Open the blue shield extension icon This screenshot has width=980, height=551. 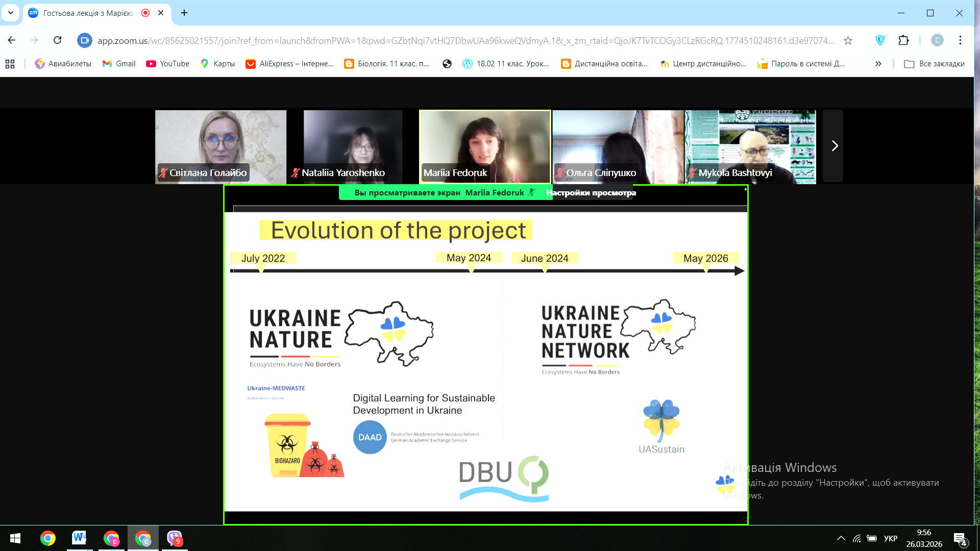coord(880,40)
